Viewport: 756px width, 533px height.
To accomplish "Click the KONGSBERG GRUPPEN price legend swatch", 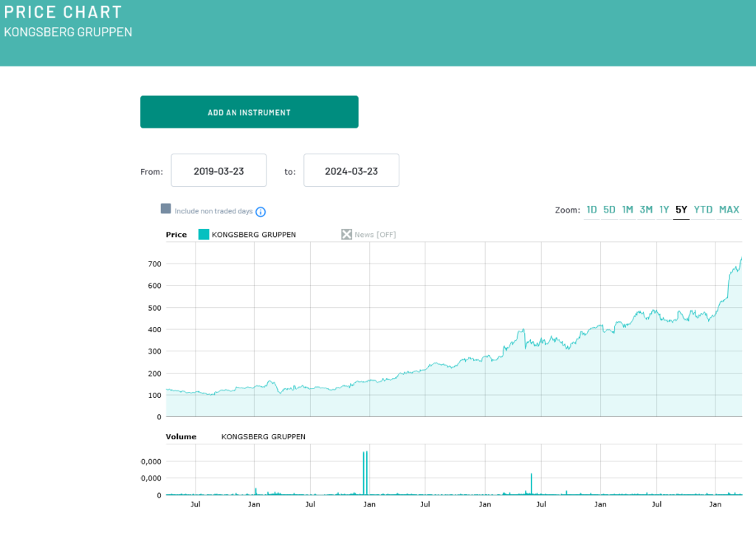I will [x=204, y=234].
